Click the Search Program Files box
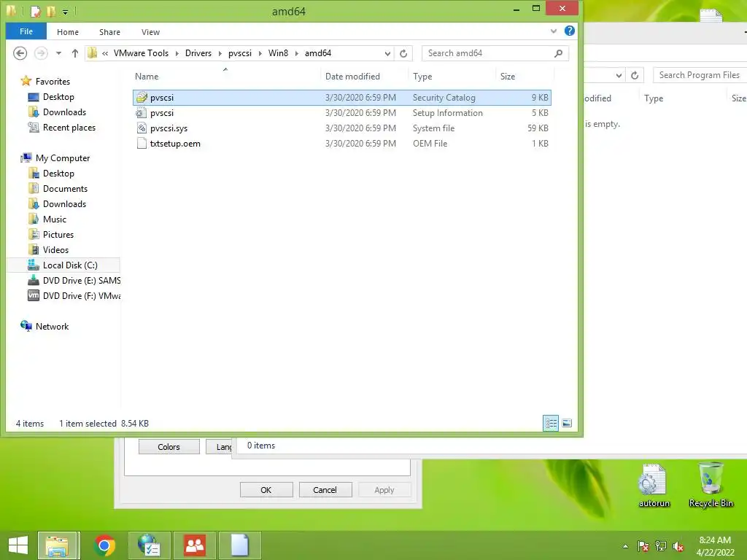 click(x=700, y=75)
